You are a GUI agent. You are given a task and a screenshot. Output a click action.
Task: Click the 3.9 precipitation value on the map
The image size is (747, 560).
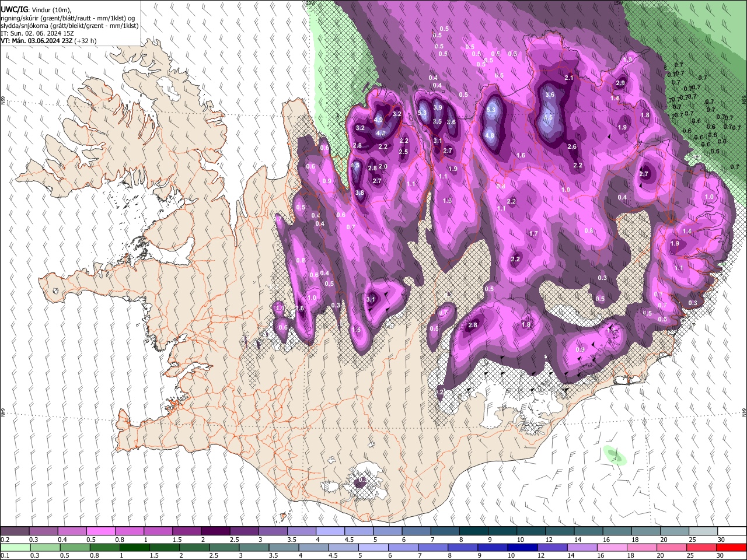pyautogui.click(x=438, y=108)
